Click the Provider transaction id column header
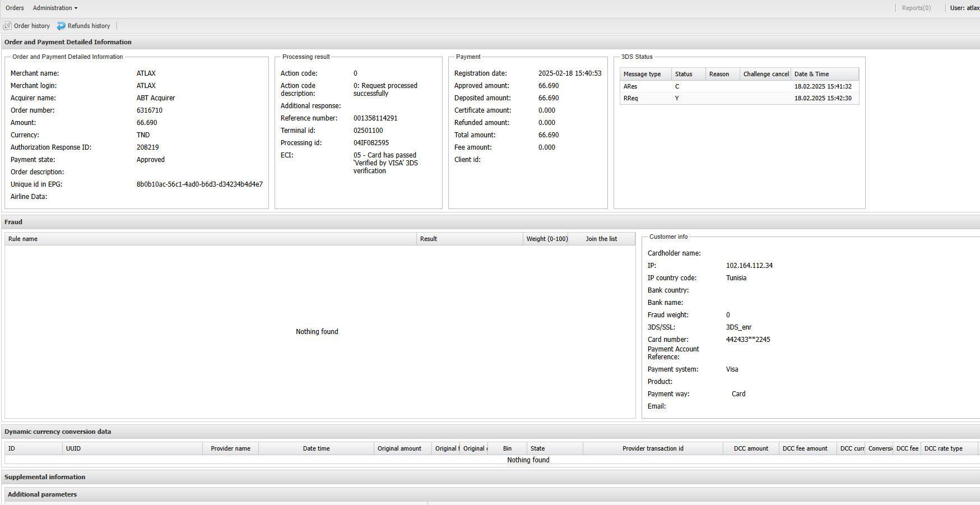This screenshot has height=505, width=980. pyautogui.click(x=653, y=448)
